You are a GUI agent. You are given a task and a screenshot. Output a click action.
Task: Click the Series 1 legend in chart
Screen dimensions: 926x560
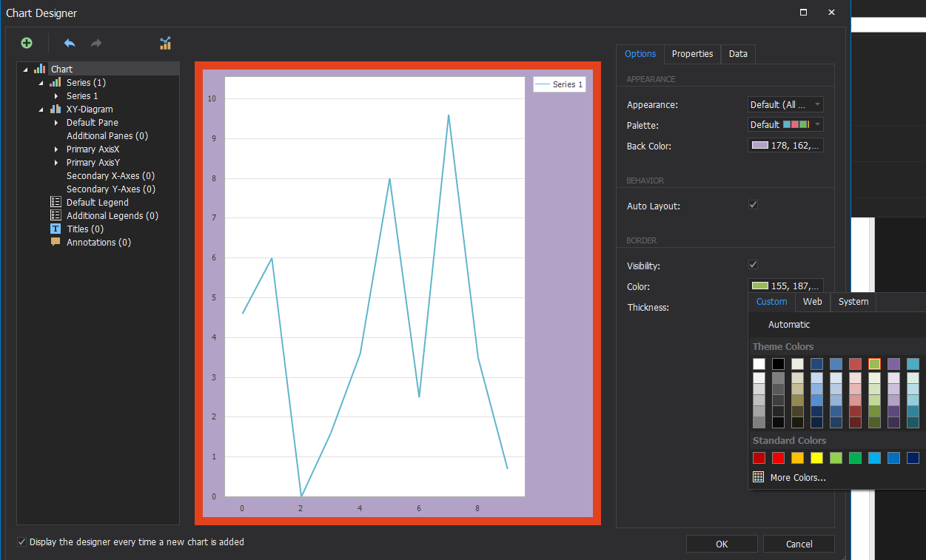coord(560,84)
